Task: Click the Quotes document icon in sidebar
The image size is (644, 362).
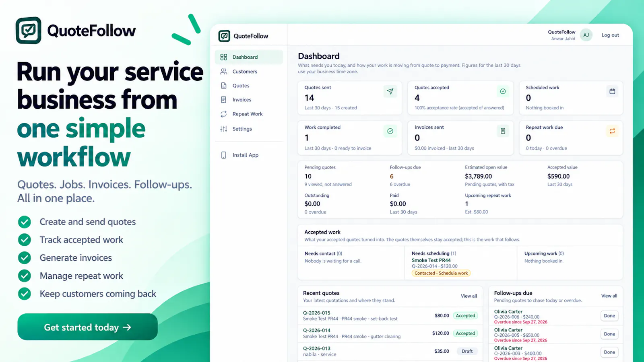Action: [x=224, y=86]
